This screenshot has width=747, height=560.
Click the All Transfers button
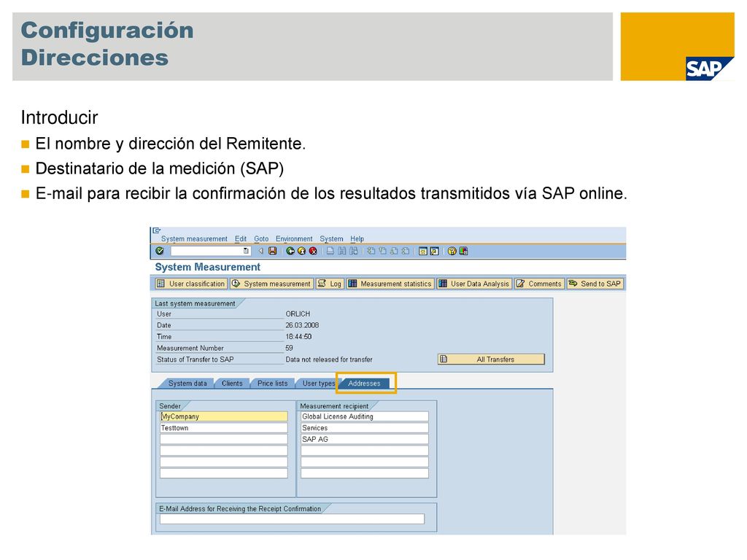pyautogui.click(x=491, y=359)
